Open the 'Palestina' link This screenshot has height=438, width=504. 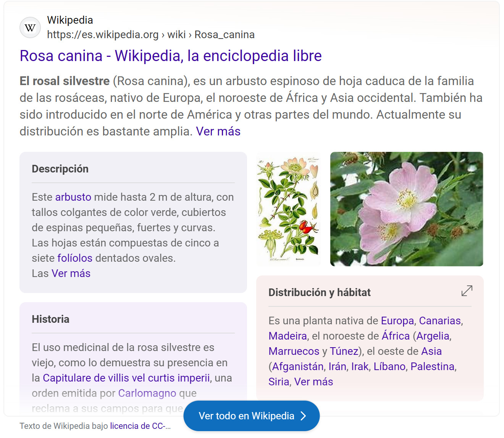pyautogui.click(x=433, y=366)
